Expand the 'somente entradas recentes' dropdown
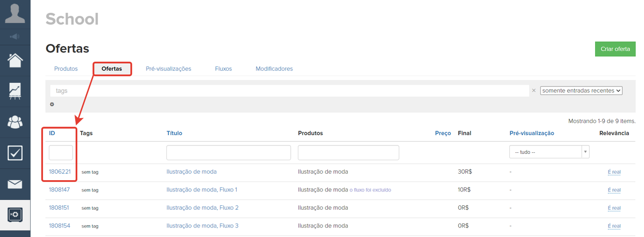Screen dimensions: 644x237 tap(581, 91)
